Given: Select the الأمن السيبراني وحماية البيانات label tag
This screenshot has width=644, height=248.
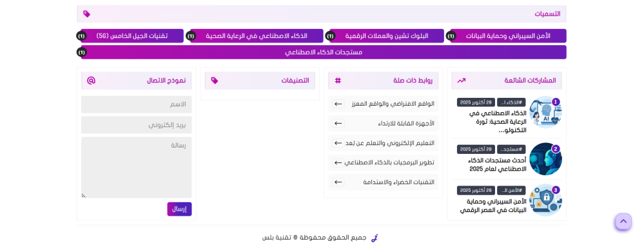Looking at the screenshot, I should [508, 35].
